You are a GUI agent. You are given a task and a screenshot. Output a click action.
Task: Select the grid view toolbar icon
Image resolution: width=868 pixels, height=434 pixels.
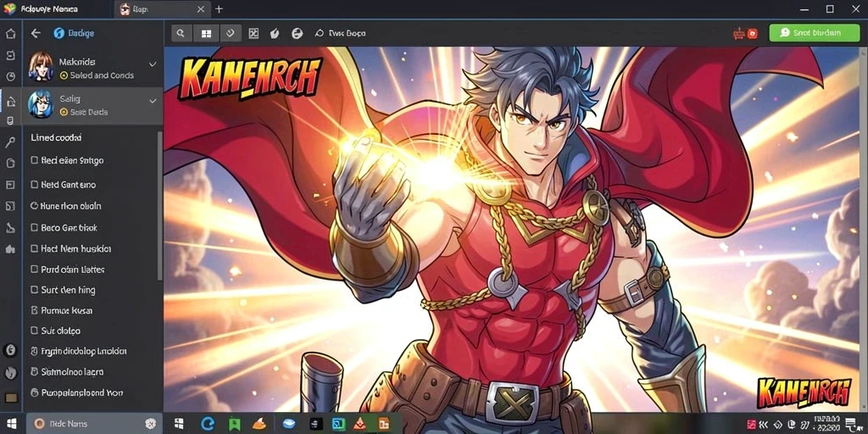(206, 33)
